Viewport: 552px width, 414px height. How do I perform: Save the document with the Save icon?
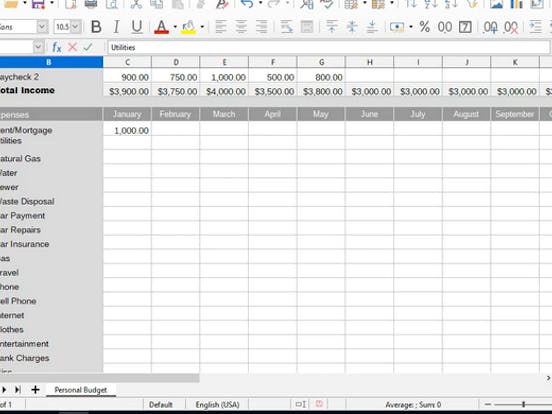(x=38, y=4)
